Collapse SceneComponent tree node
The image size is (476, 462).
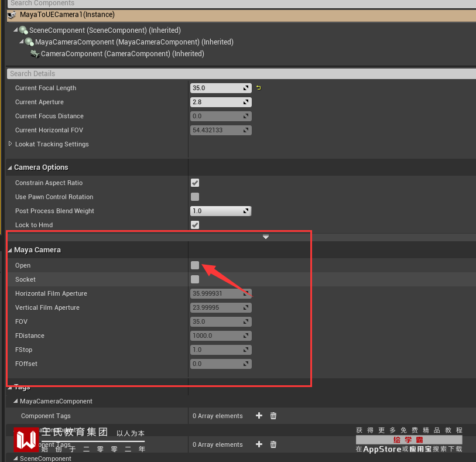15,30
